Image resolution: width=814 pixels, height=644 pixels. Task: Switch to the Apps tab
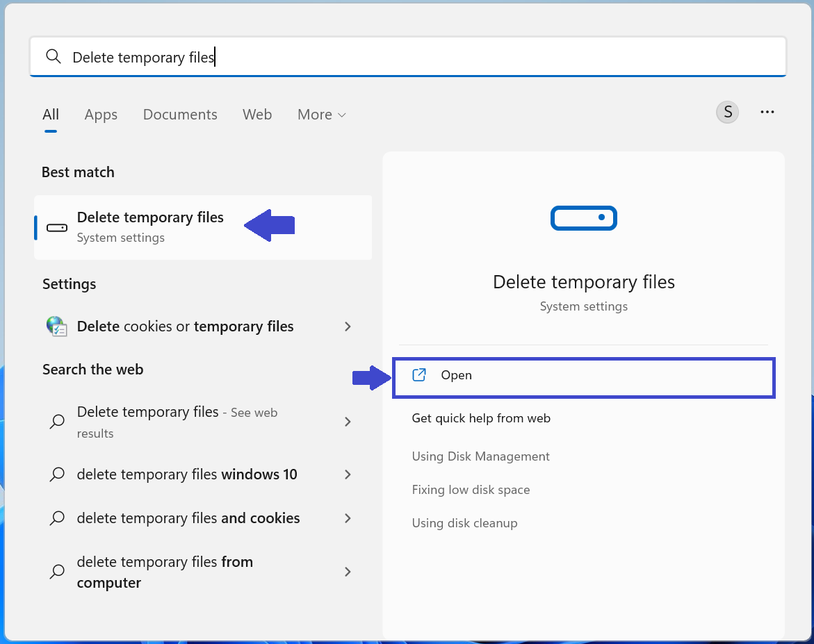[x=101, y=115]
